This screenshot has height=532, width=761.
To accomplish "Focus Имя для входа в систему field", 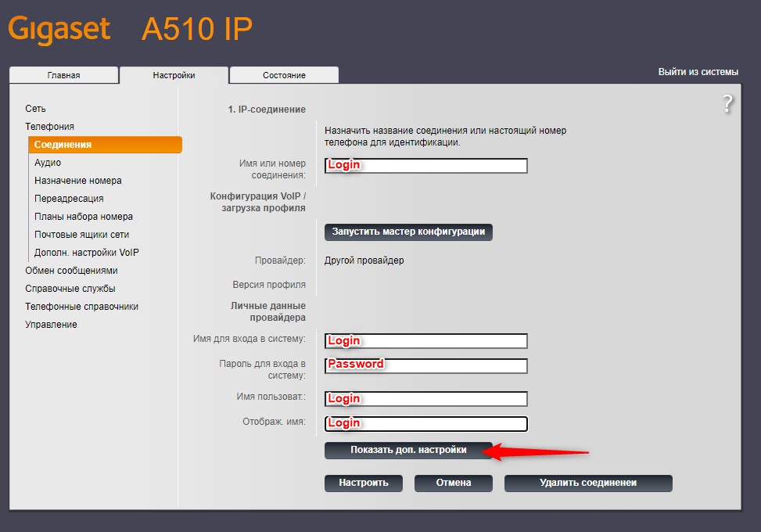I will click(x=426, y=341).
